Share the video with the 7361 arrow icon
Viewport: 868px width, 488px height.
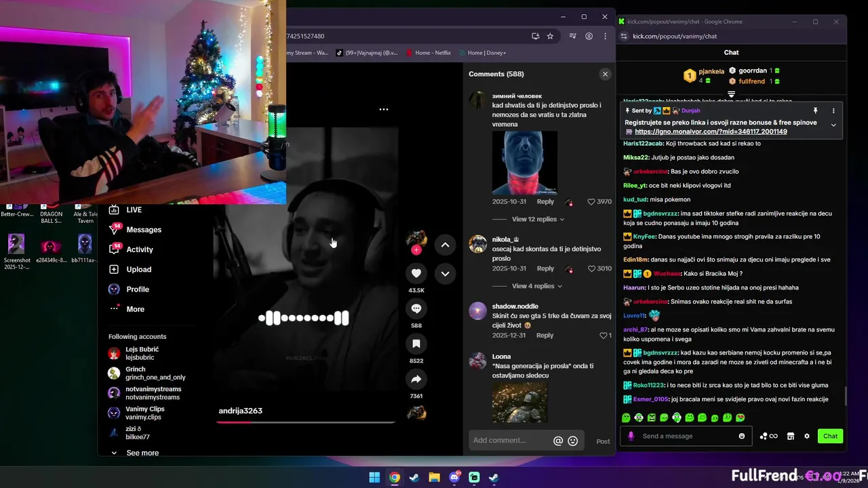point(416,379)
